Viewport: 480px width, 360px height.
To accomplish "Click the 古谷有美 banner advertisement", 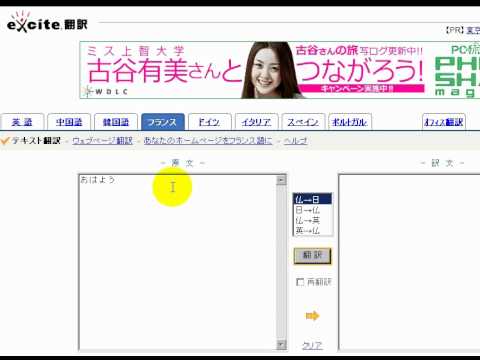I will [256, 70].
